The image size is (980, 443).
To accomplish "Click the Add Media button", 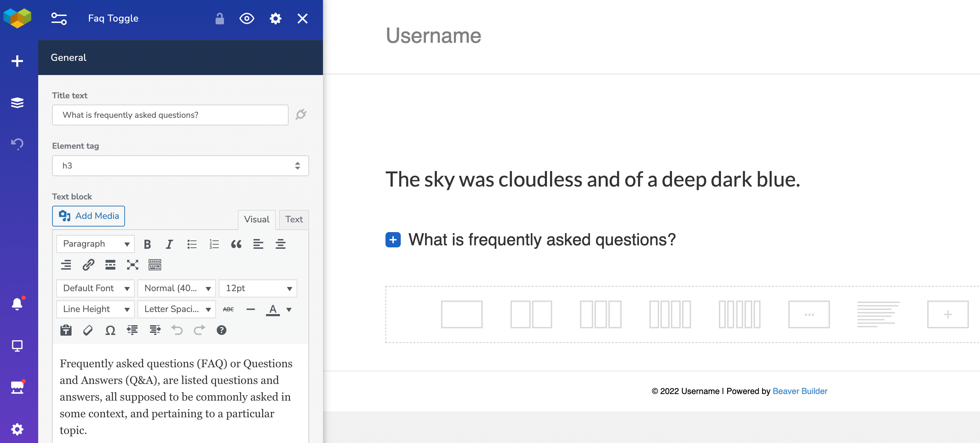I will click(x=89, y=216).
